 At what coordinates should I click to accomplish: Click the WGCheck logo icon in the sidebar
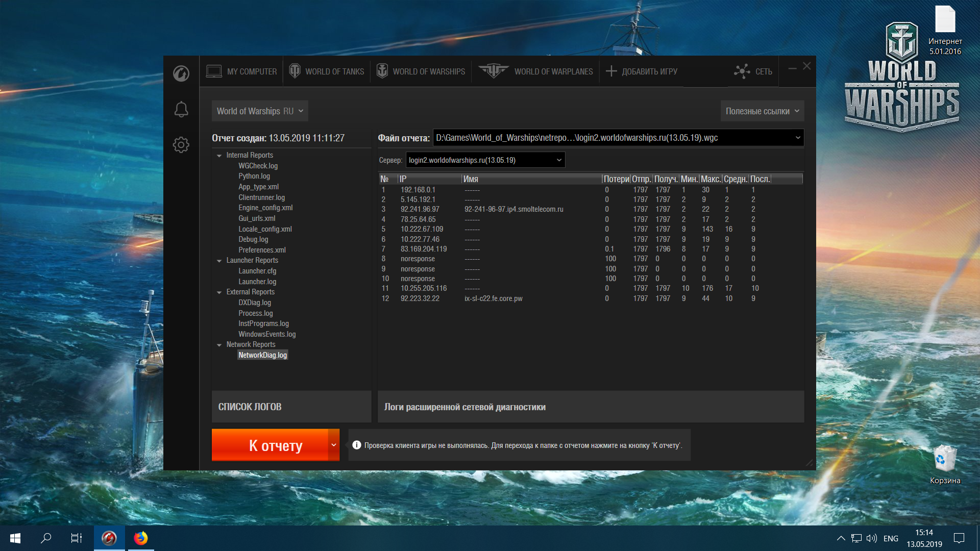181,73
